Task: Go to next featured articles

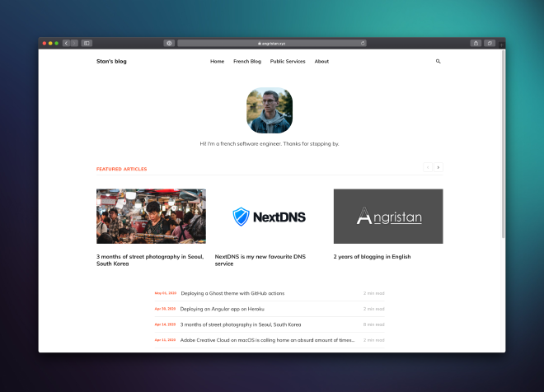Action: [x=438, y=167]
